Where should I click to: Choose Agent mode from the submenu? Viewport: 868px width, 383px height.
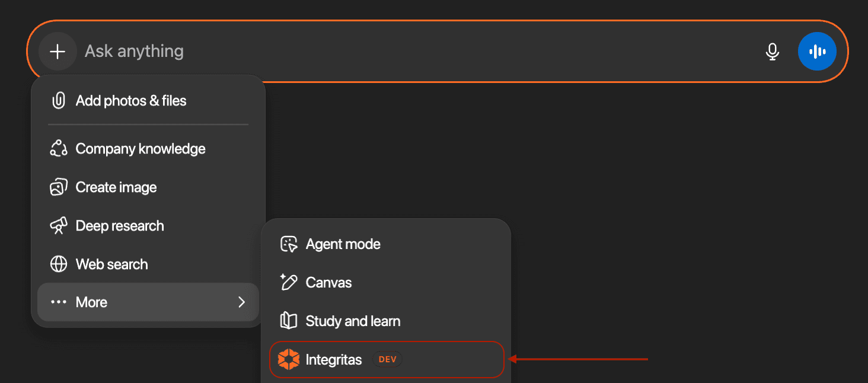pos(343,244)
